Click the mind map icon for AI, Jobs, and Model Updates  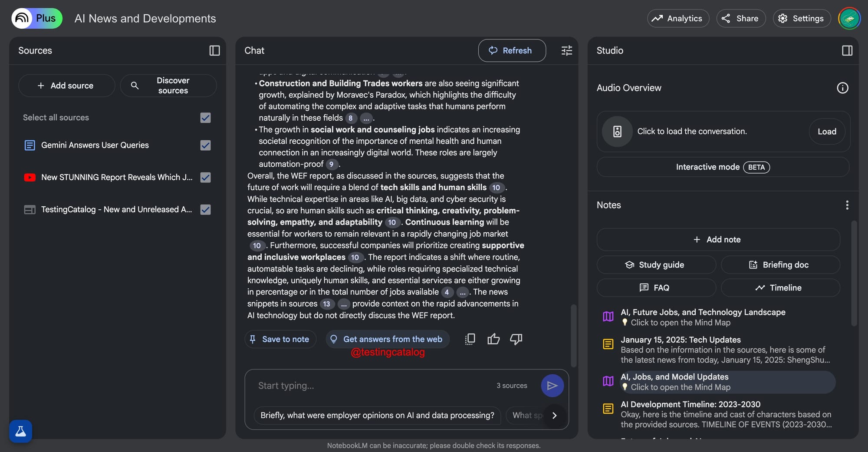tap(608, 381)
